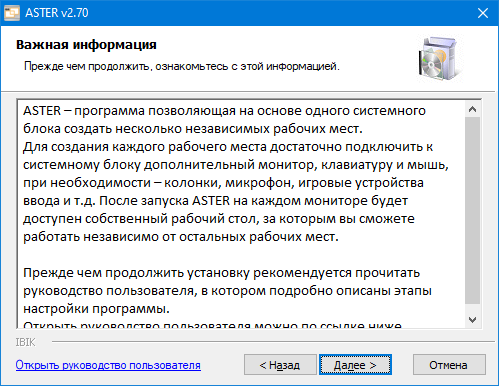Click the ASTER installer title bar icon
499x386 pixels.
(12, 13)
